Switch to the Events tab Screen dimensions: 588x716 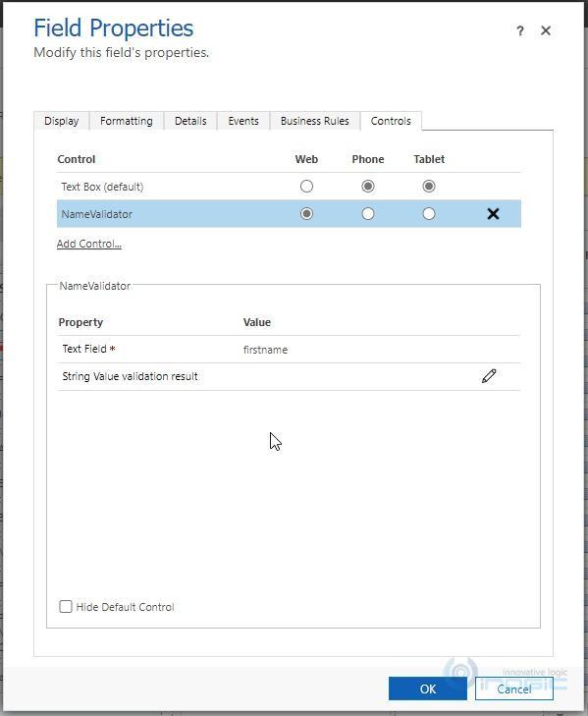click(243, 121)
